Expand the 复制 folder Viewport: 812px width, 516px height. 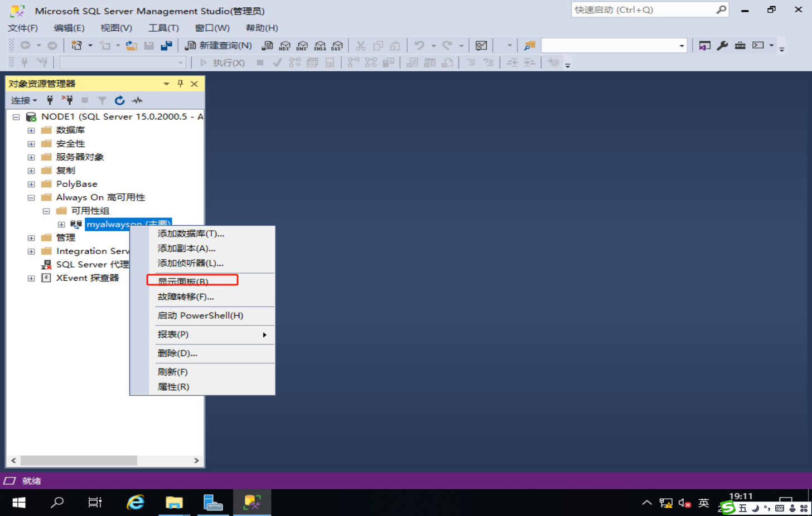[x=31, y=171]
